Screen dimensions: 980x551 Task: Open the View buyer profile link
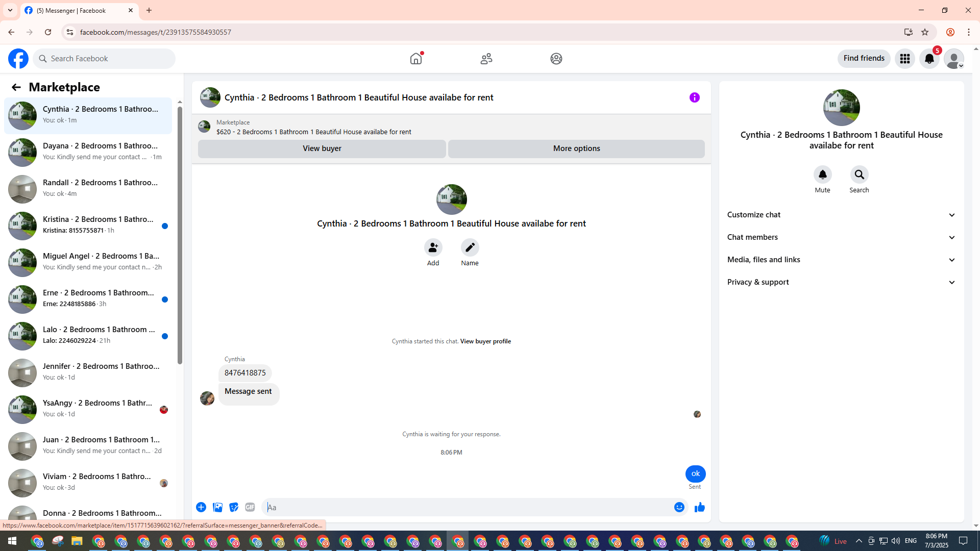[485, 341]
